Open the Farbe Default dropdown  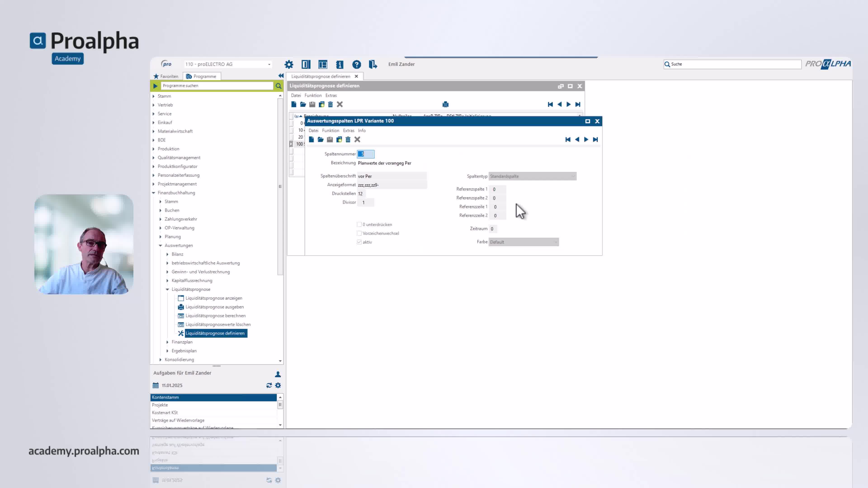tap(524, 242)
